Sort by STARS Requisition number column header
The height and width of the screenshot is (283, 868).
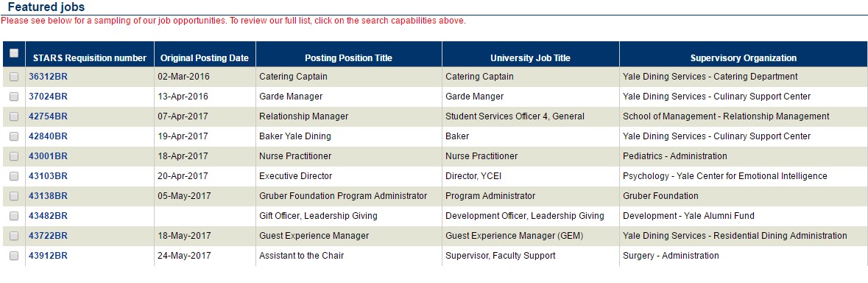(90, 58)
